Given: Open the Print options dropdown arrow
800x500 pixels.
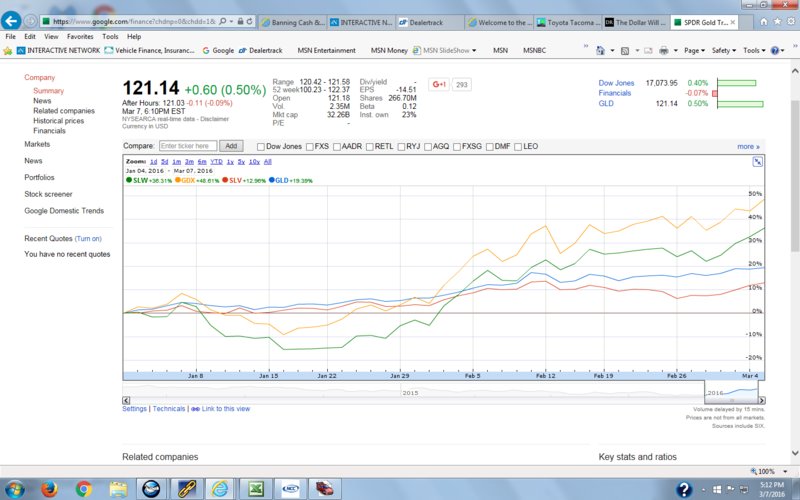Looking at the screenshot, I should click(x=676, y=51).
